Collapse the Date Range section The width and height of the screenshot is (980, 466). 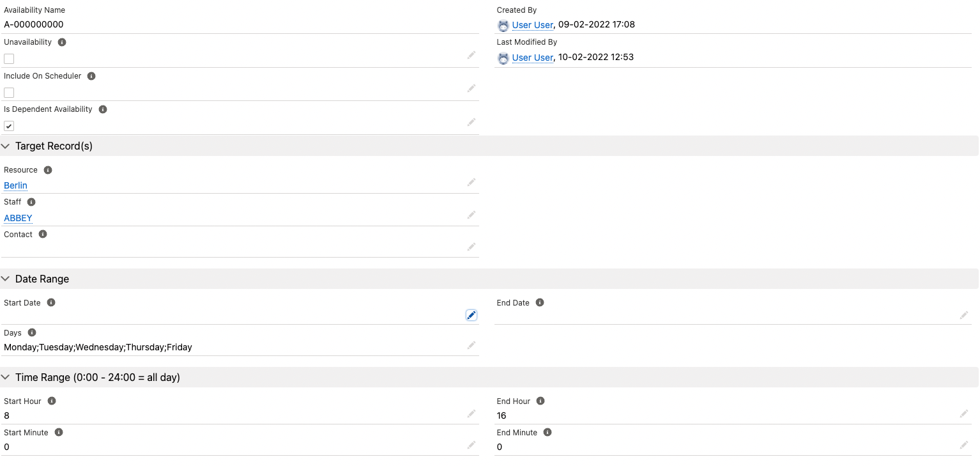[6, 279]
